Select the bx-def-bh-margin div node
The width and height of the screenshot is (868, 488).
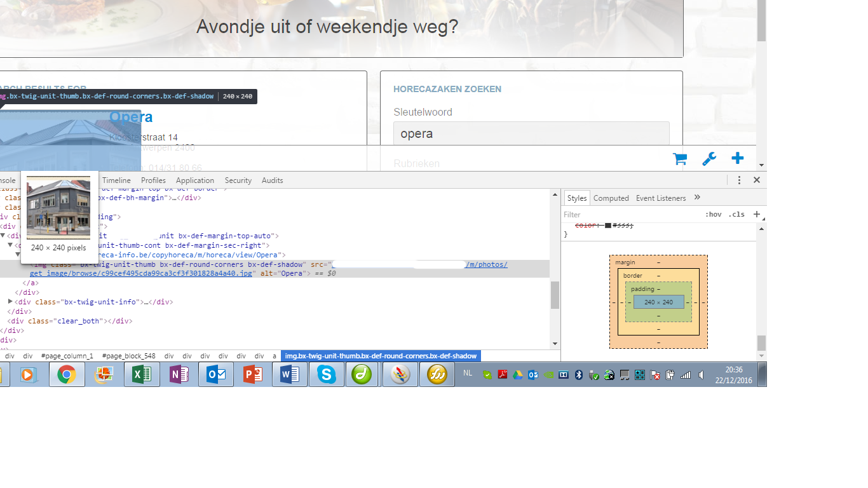[x=149, y=198]
